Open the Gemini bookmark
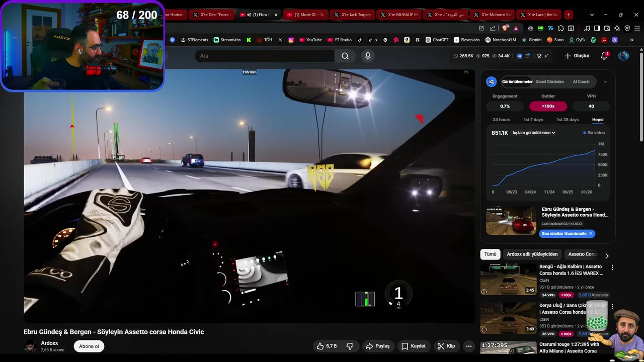The width and height of the screenshot is (644, 362). (x=532, y=40)
